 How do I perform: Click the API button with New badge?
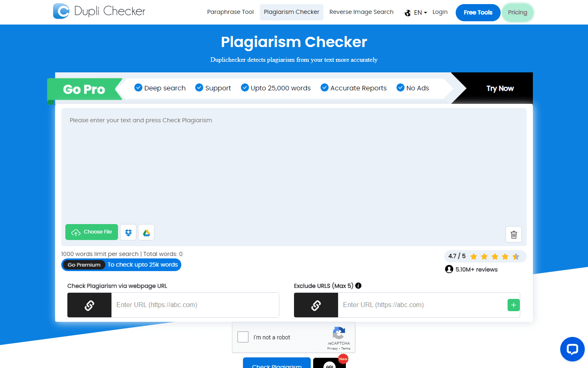click(x=330, y=363)
